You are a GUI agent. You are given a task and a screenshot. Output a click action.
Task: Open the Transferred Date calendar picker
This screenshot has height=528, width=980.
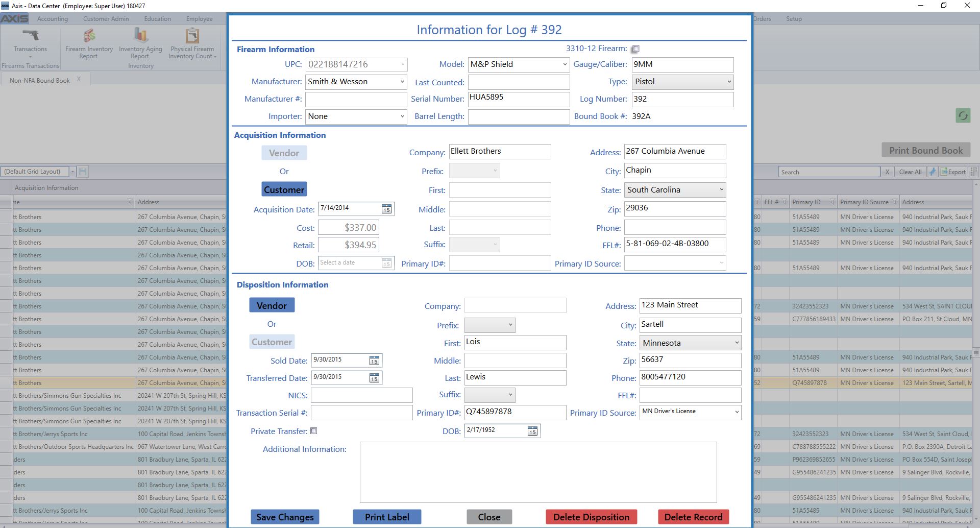(x=374, y=378)
